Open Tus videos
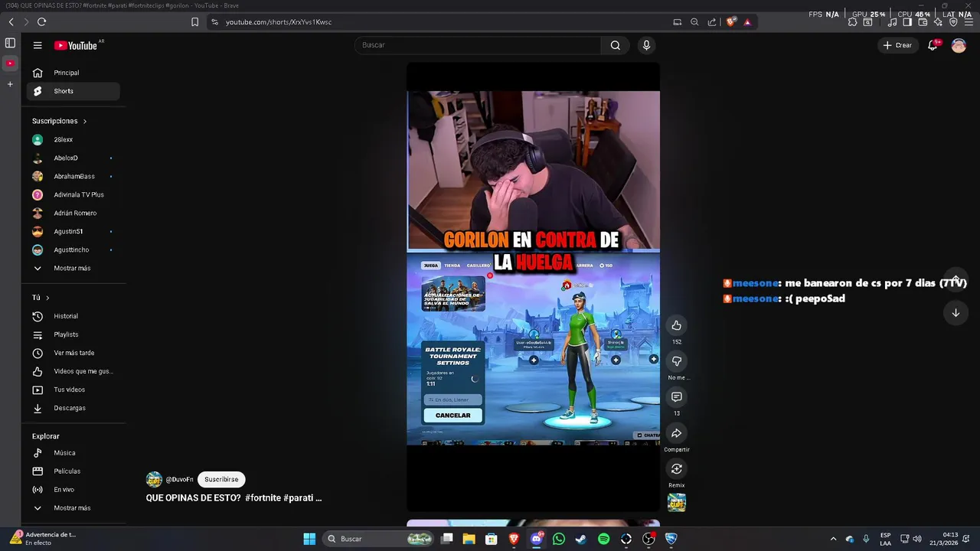The image size is (980, 551). (73, 390)
